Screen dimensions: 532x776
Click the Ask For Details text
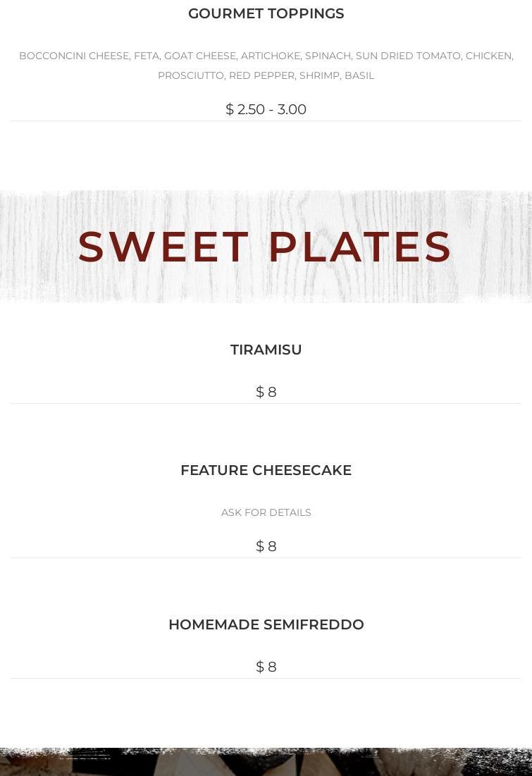[x=266, y=512]
